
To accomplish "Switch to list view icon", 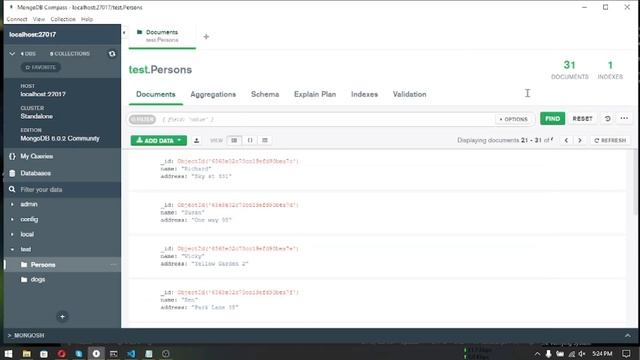I will (234, 140).
